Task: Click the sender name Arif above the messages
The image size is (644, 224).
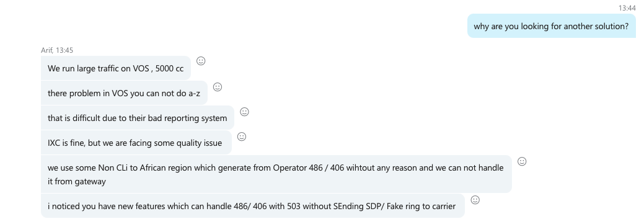Action: (46, 50)
